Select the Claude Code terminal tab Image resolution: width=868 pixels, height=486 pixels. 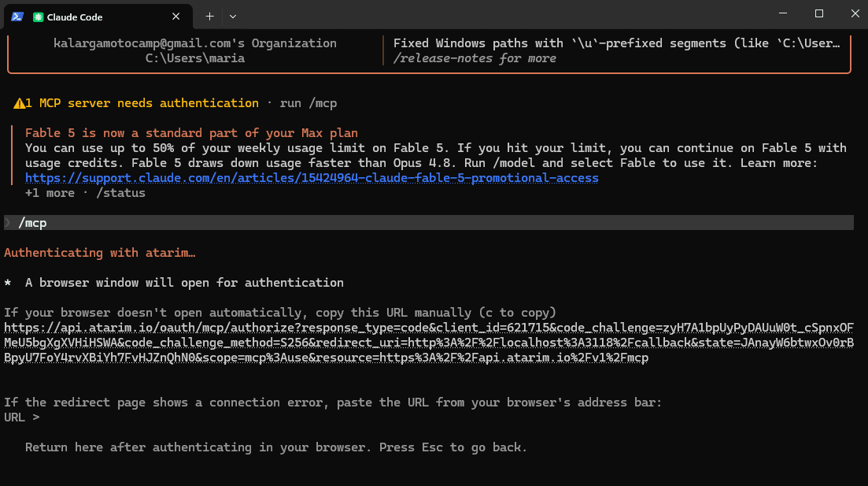pyautogui.click(x=98, y=17)
